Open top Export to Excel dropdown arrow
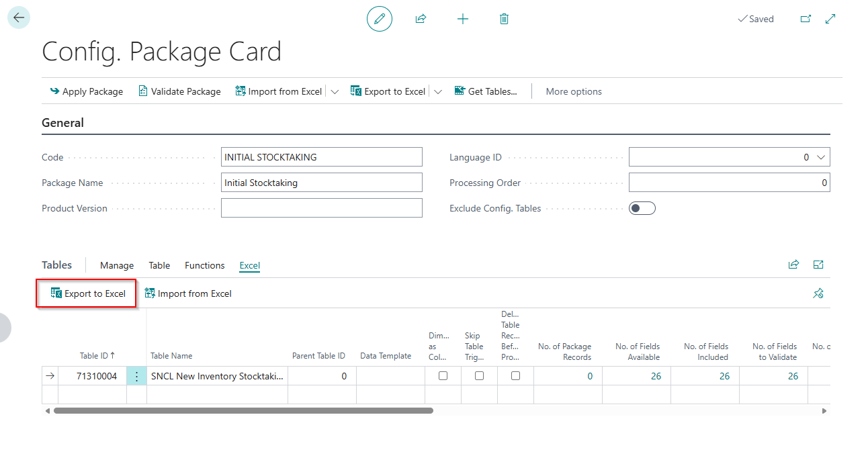This screenshot has width=868, height=464. (x=438, y=91)
